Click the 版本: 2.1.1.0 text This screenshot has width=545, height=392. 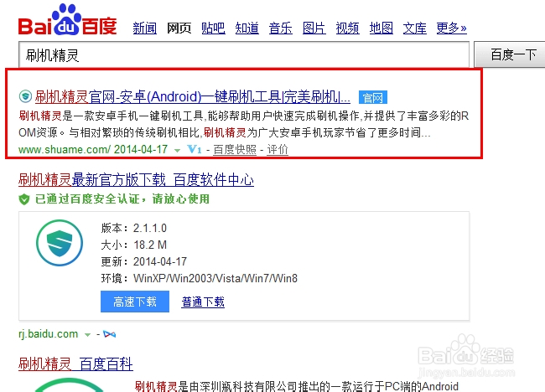tap(134, 228)
